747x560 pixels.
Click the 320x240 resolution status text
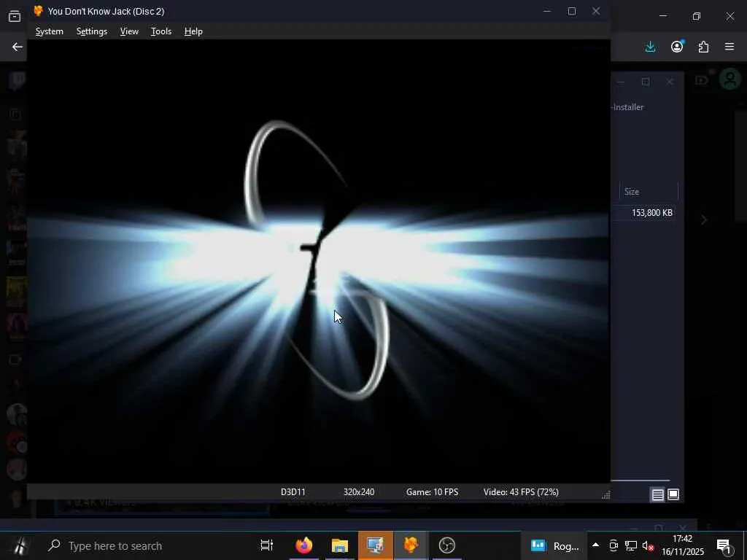[359, 492]
